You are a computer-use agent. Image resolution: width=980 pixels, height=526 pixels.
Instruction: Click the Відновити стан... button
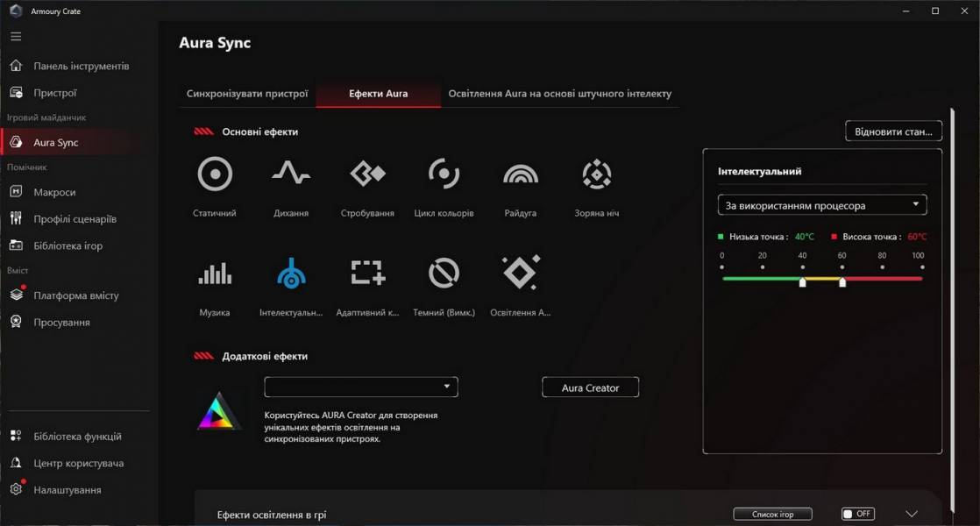pos(893,131)
